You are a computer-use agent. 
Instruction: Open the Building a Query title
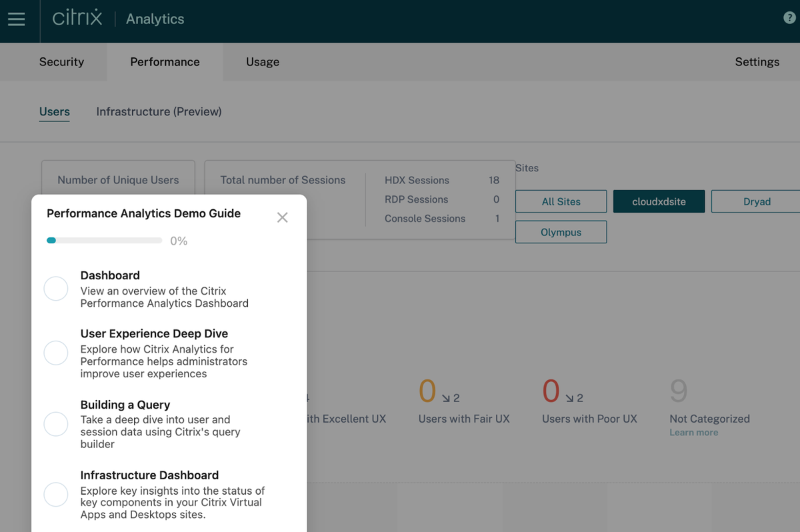(x=125, y=405)
